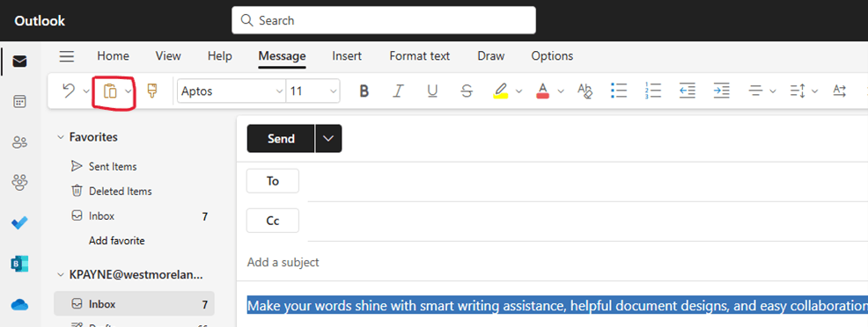Toggle bold formatting
This screenshot has width=868, height=327.
(364, 91)
